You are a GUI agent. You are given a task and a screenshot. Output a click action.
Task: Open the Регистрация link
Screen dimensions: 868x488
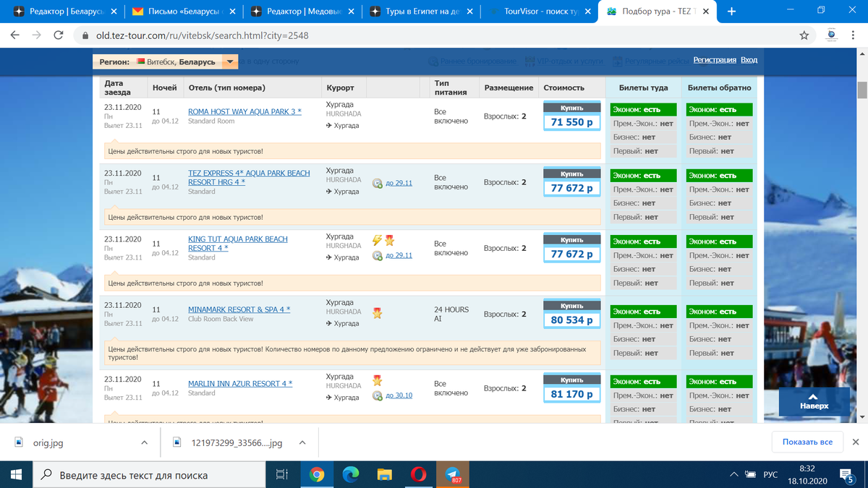(715, 60)
